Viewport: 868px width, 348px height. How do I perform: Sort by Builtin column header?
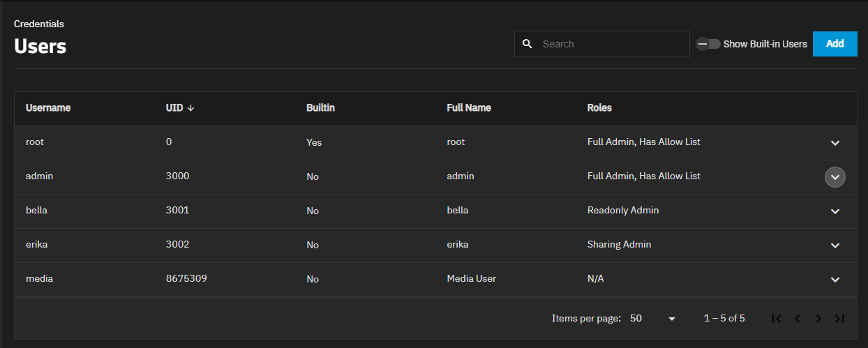coord(320,108)
